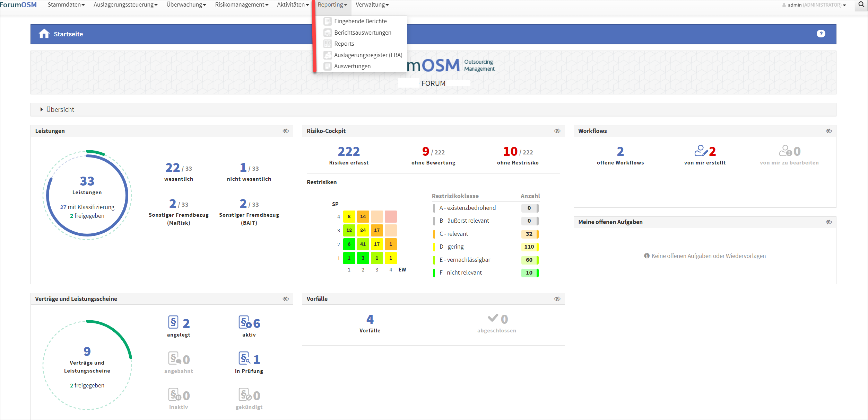868x420 pixels.
Task: Hide the Meine offenen Aufgaben panel
Action: [828, 222]
